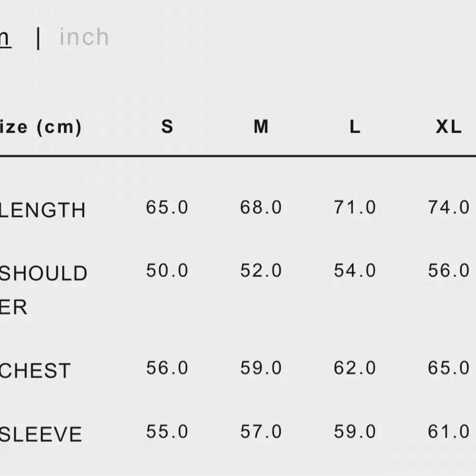The image size is (476, 476).
Task: Click the LENGTH row label
Action: pyautogui.click(x=43, y=210)
